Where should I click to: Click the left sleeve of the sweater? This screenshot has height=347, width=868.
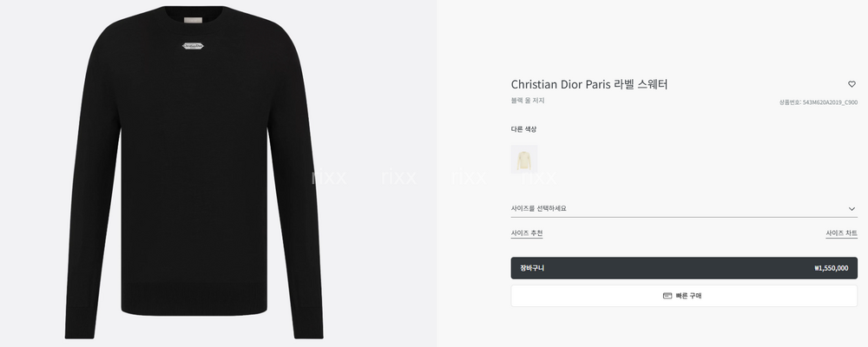85,217
